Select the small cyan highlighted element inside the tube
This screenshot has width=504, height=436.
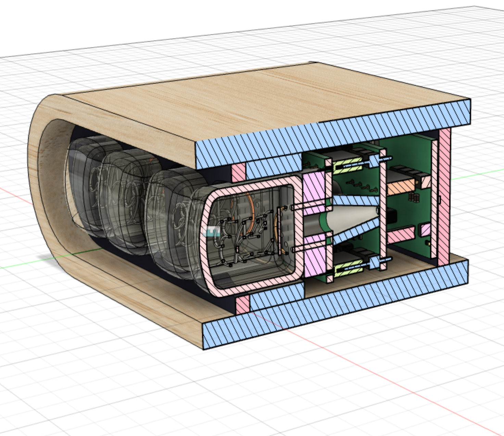point(211,232)
